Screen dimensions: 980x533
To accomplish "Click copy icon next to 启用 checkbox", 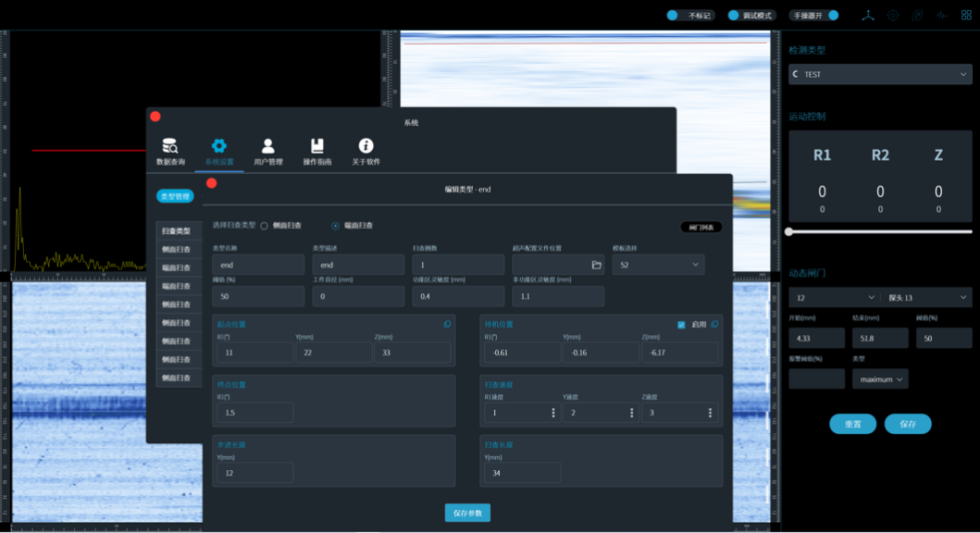I will 715,324.
